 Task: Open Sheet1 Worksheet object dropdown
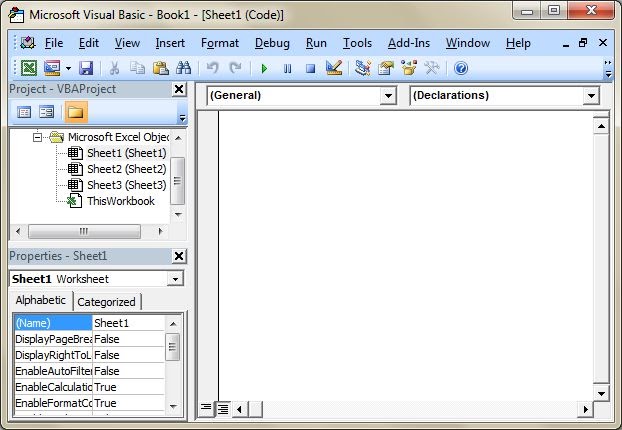[x=175, y=279]
